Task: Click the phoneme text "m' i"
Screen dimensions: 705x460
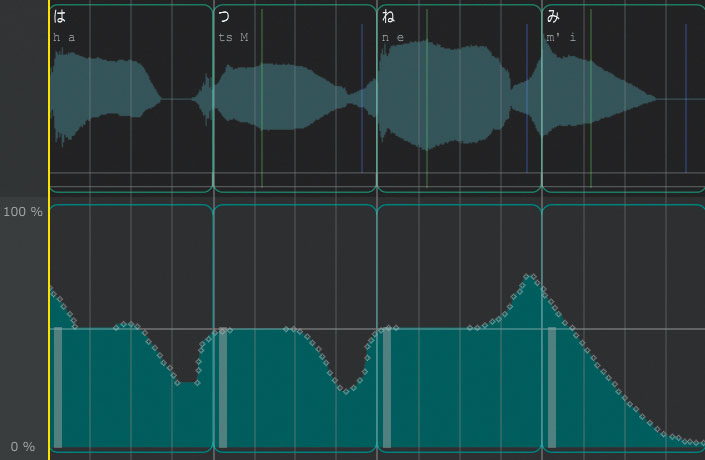Action: [561, 37]
